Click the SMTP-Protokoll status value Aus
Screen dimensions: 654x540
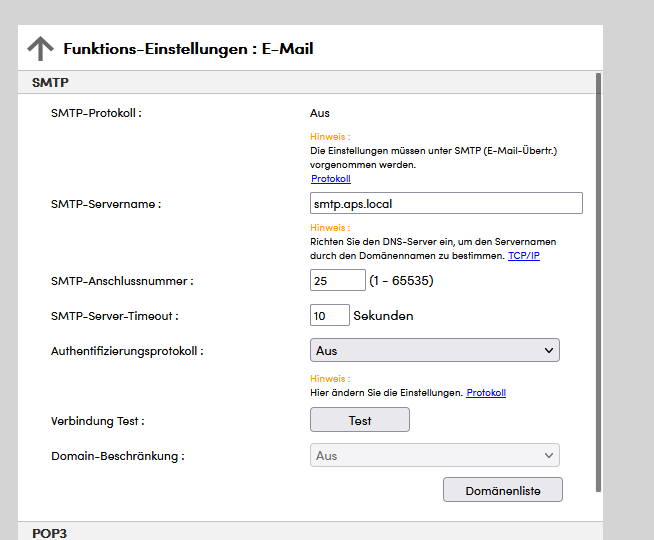click(320, 113)
